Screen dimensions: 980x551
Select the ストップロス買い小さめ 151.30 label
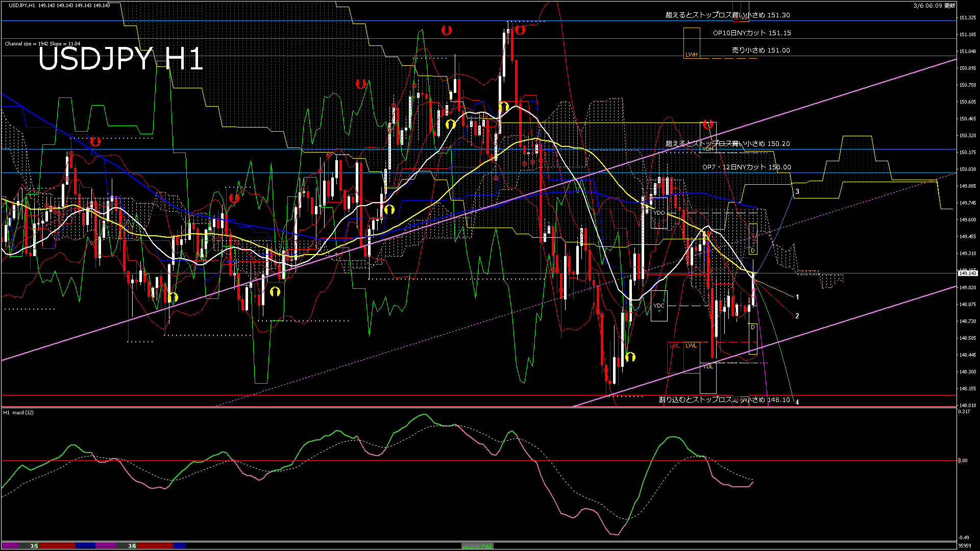point(727,15)
